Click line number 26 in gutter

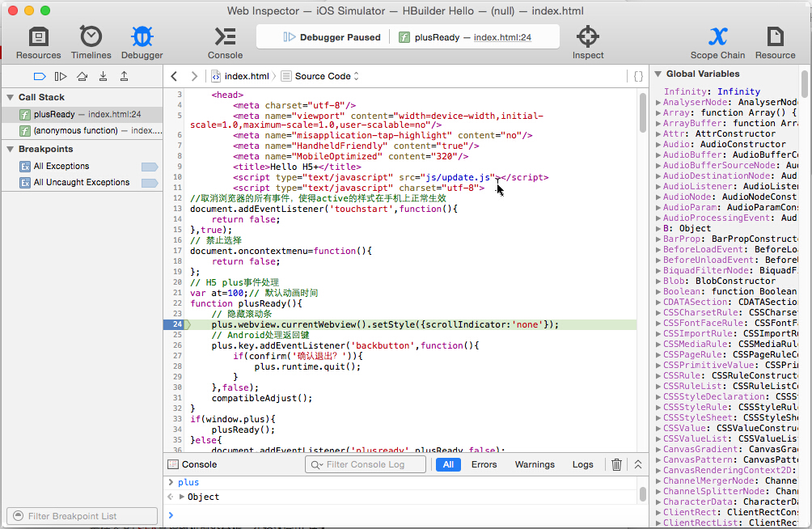click(177, 345)
